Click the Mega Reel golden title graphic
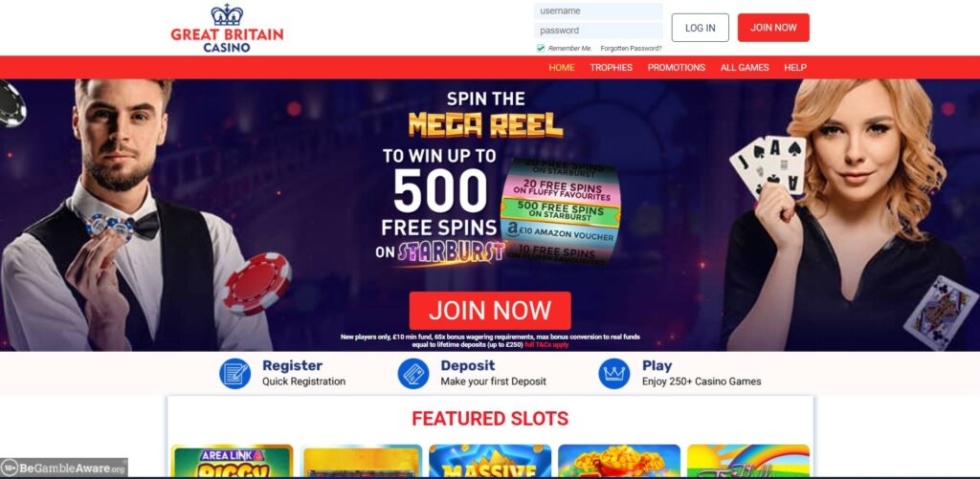 [485, 124]
